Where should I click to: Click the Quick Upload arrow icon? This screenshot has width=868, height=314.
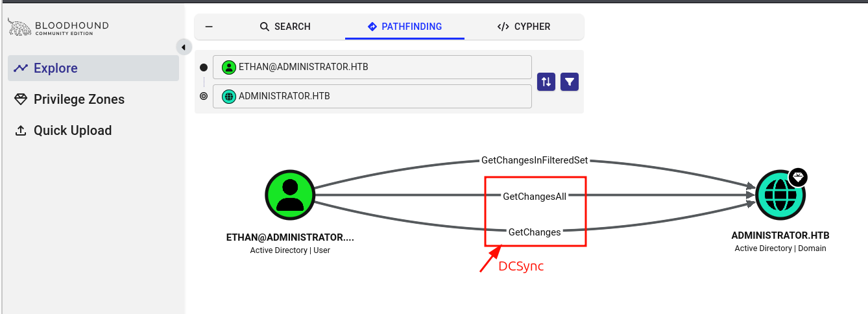click(x=21, y=130)
